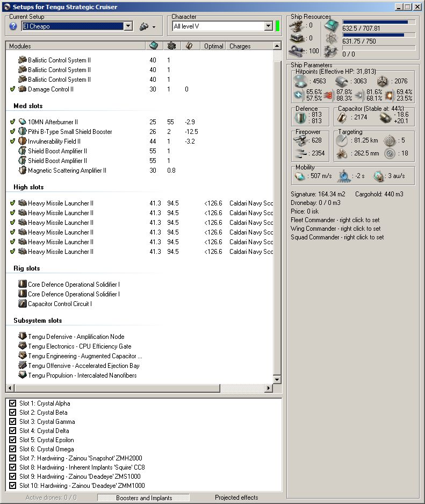Click the Squad Commander right click to set text
425x504 pixels.
337,237
